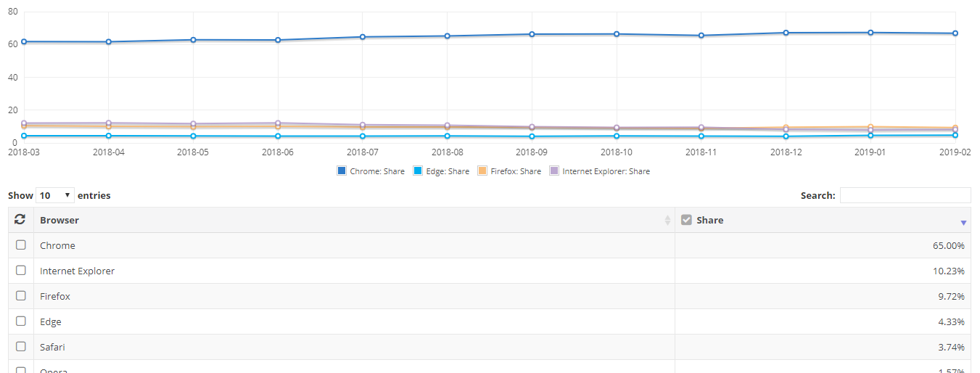Click the Chrome data point at 2019-02
Image resolution: width=980 pixels, height=373 pixels.
(x=955, y=33)
